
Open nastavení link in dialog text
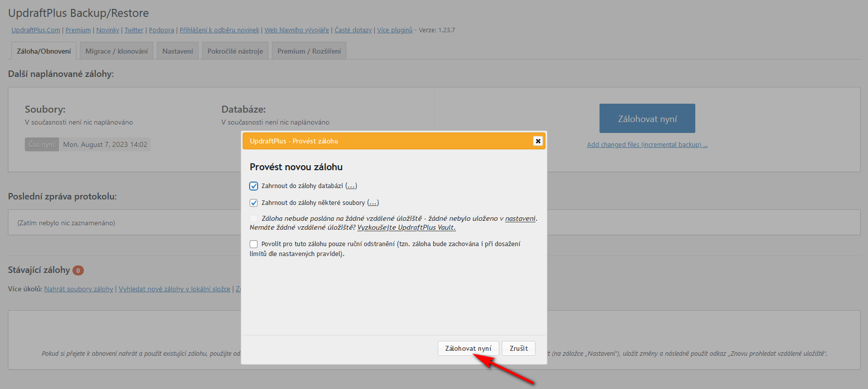(520, 218)
